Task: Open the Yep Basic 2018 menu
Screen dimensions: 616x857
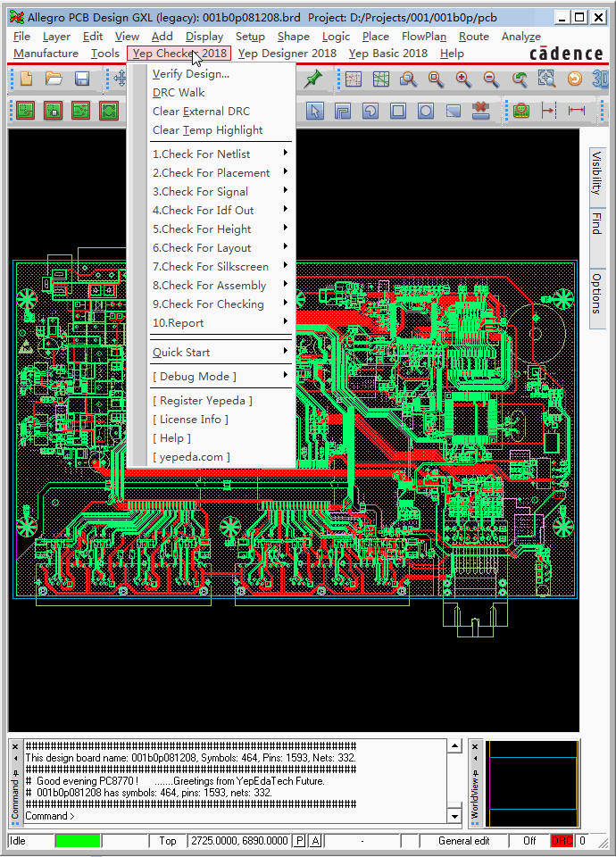Action: 388,54
